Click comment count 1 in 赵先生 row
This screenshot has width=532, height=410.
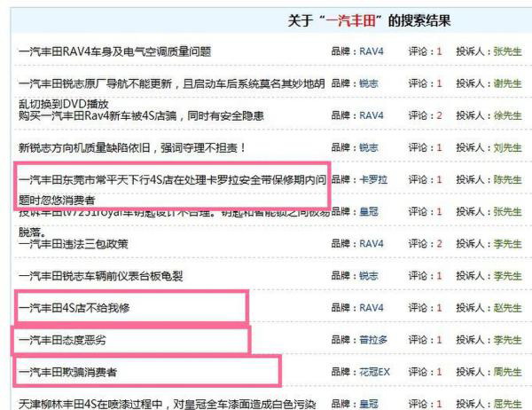tap(439, 308)
